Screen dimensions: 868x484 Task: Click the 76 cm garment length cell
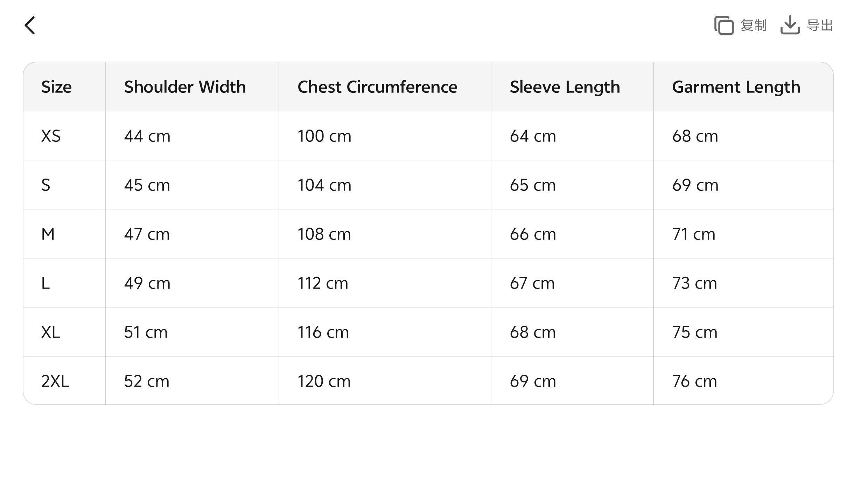point(694,381)
